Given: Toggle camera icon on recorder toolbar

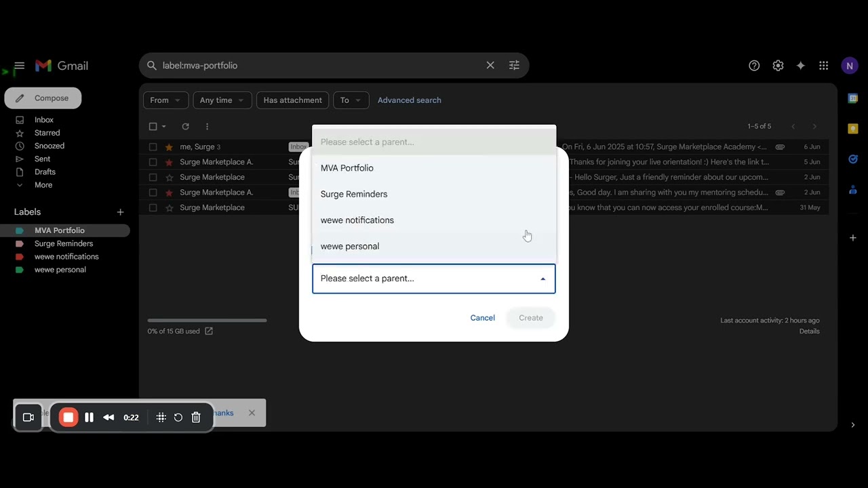Looking at the screenshot, I should point(28,418).
